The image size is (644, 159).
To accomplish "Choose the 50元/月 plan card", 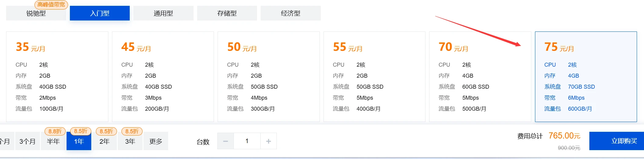I will click(x=269, y=76).
